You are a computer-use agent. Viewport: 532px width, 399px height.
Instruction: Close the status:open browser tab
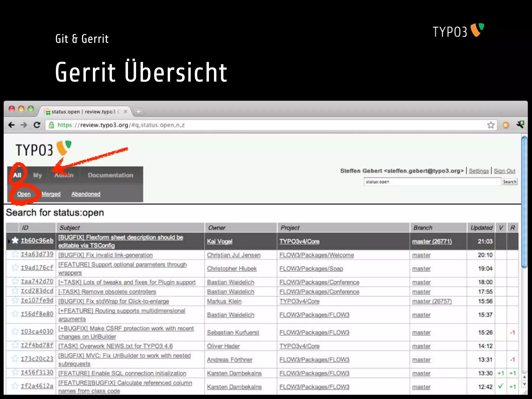125,112
